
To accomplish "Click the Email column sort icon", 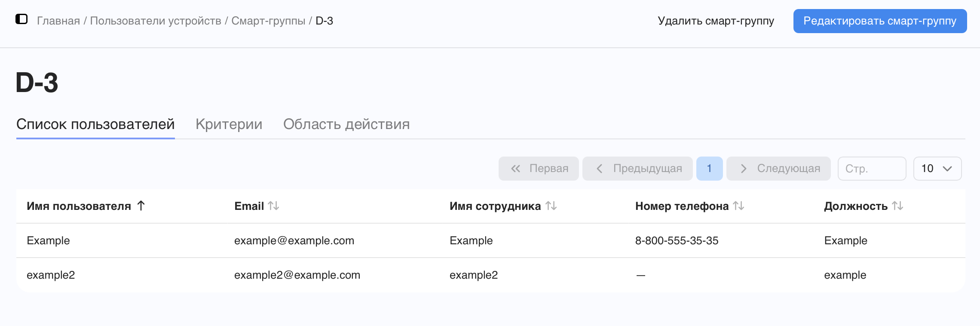I will pyautogui.click(x=274, y=206).
